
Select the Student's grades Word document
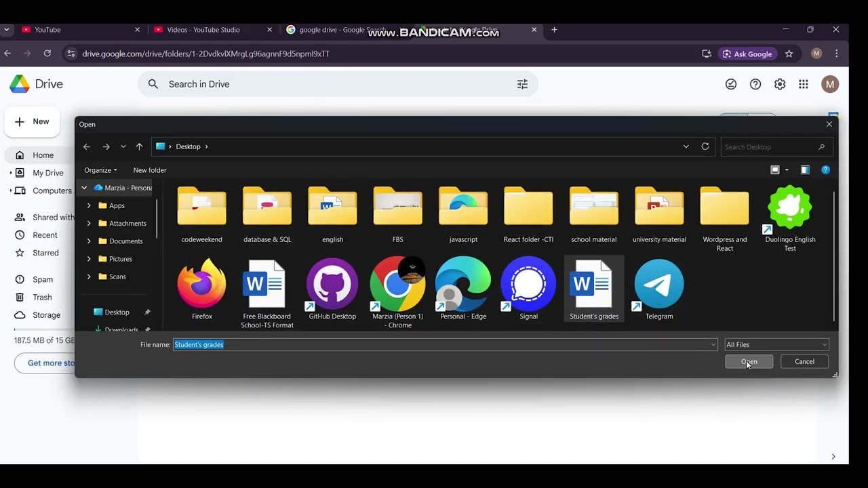pyautogui.click(x=594, y=290)
